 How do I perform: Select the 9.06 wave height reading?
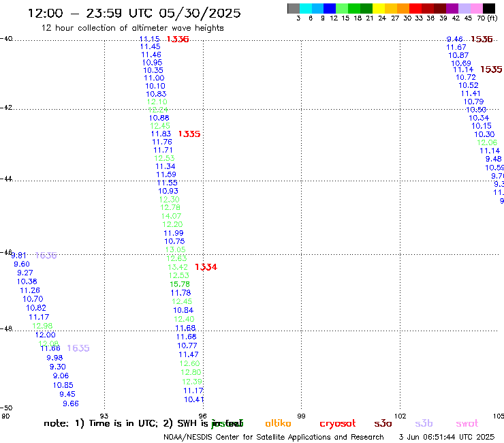point(61,376)
